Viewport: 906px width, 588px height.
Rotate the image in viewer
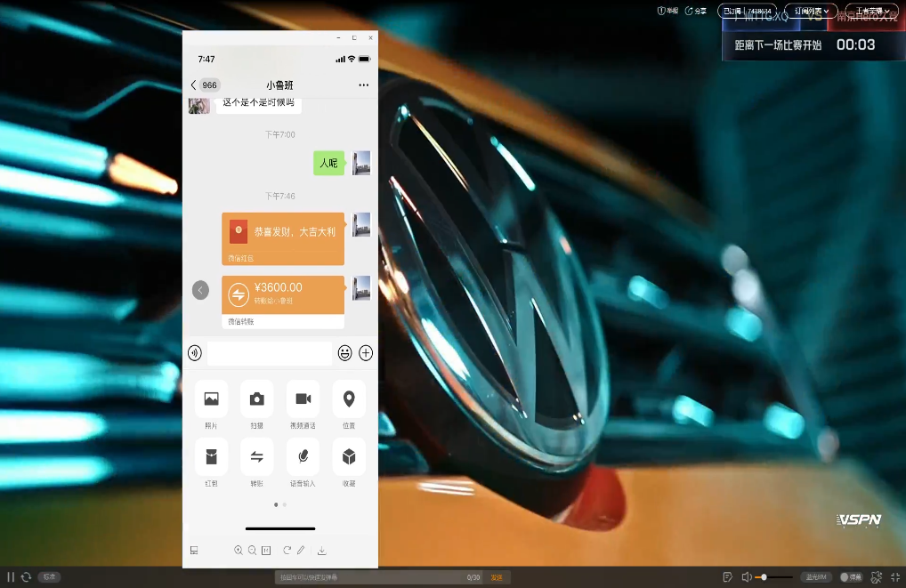[x=287, y=551]
